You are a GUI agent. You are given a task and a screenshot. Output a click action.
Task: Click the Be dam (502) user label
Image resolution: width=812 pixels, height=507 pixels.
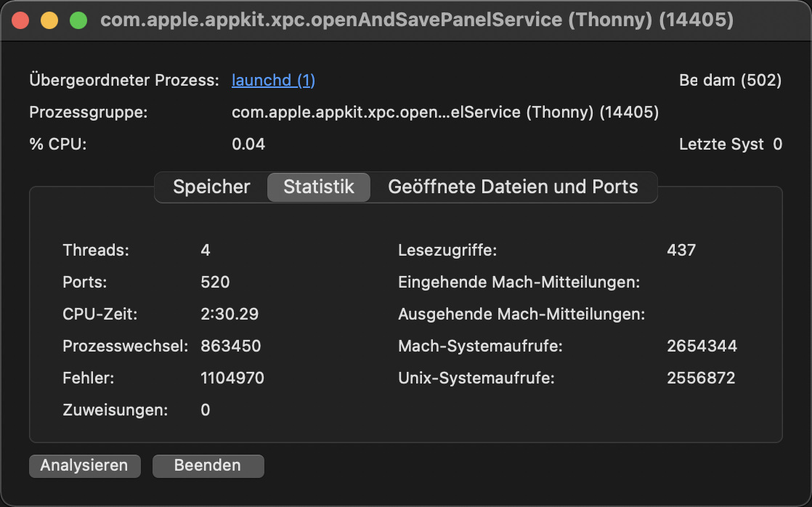pyautogui.click(x=730, y=80)
